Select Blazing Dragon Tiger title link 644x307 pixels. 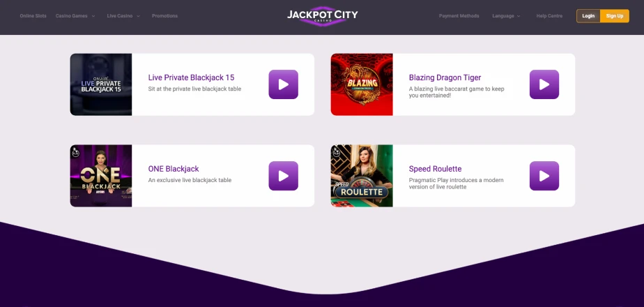click(x=445, y=77)
